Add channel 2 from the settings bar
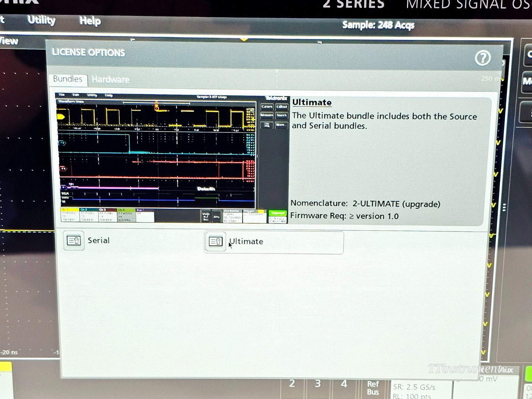 click(292, 383)
